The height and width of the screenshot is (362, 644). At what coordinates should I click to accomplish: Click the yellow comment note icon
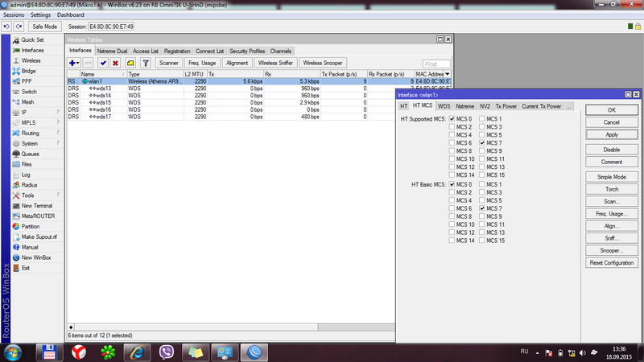130,64
